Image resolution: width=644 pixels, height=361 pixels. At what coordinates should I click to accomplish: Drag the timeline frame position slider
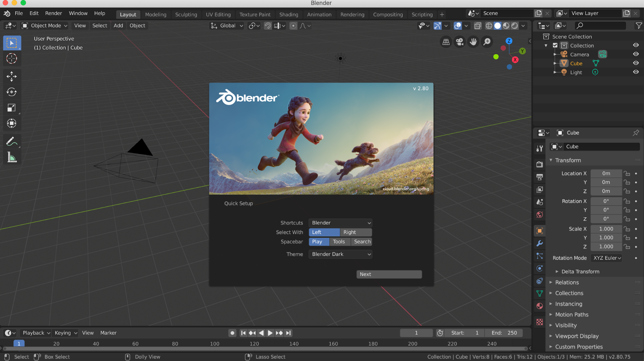click(19, 343)
